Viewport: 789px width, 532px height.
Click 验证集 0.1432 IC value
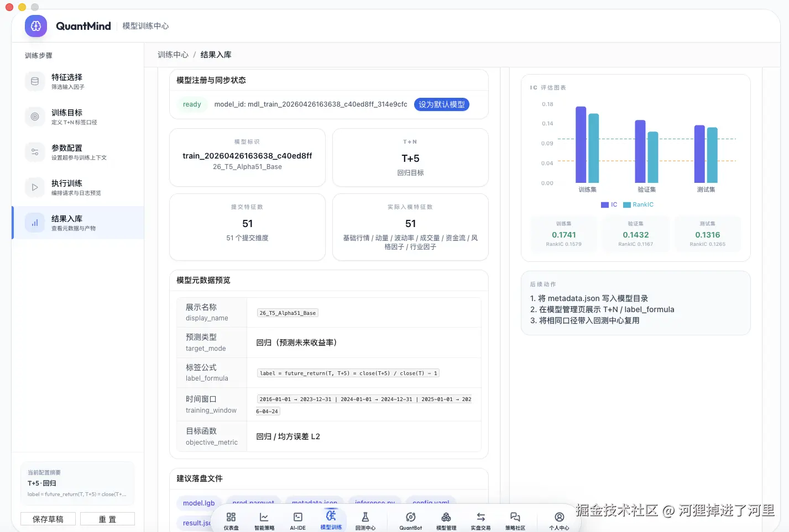(636, 235)
